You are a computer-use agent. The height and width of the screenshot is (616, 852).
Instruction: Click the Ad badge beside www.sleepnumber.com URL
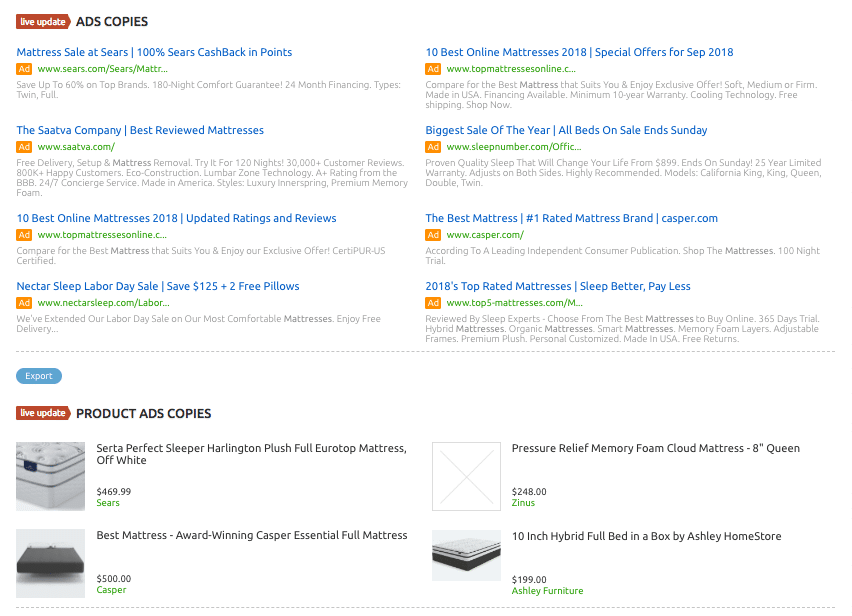433,147
